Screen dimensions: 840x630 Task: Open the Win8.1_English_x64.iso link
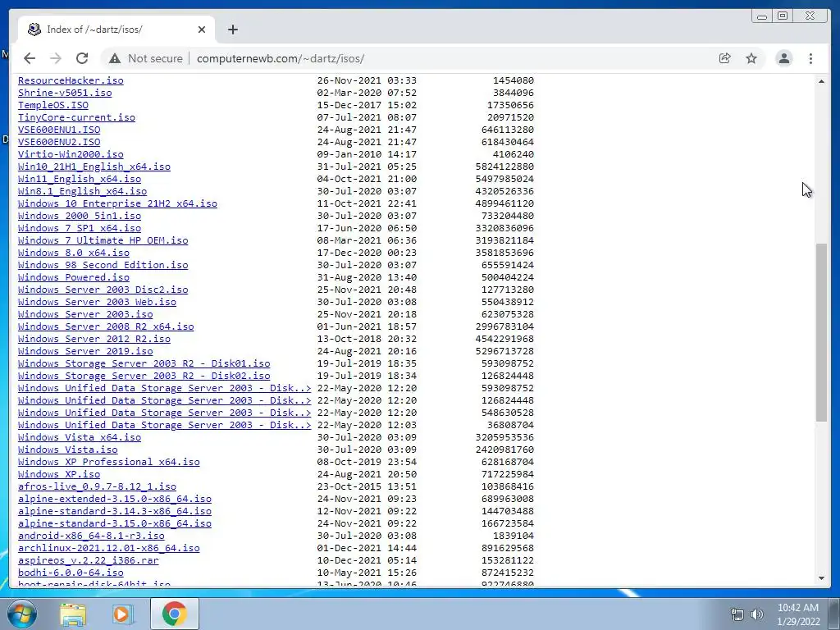click(x=83, y=191)
